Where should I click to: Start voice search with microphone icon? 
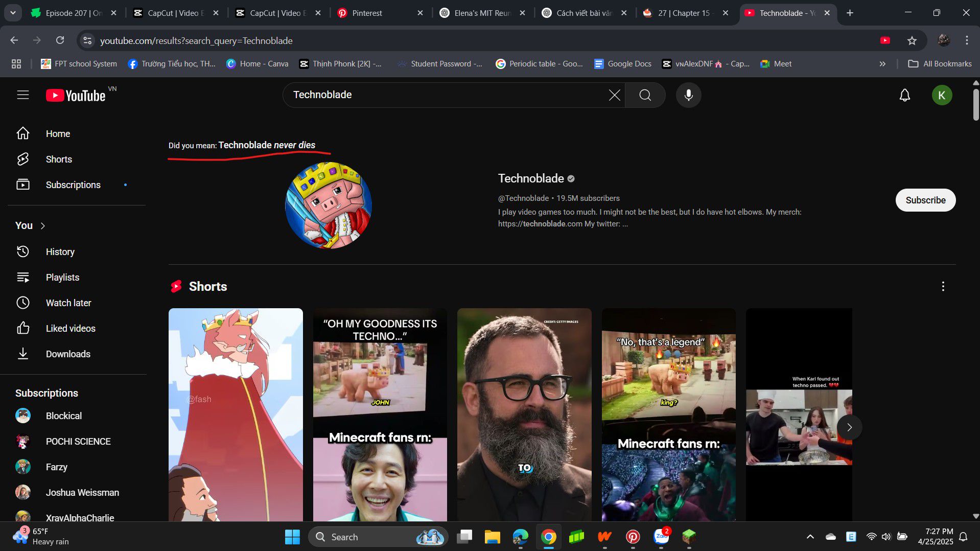[x=688, y=95]
